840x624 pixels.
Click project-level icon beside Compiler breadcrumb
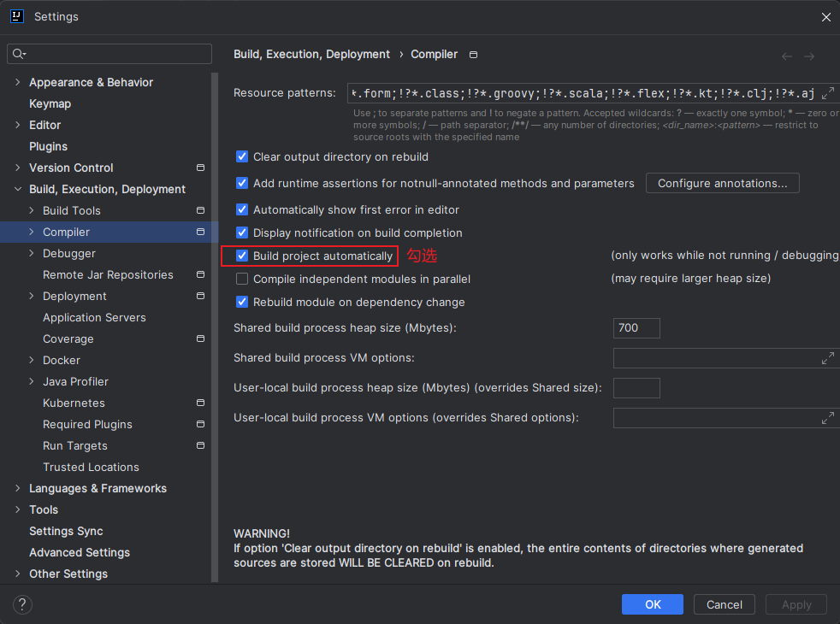click(474, 55)
